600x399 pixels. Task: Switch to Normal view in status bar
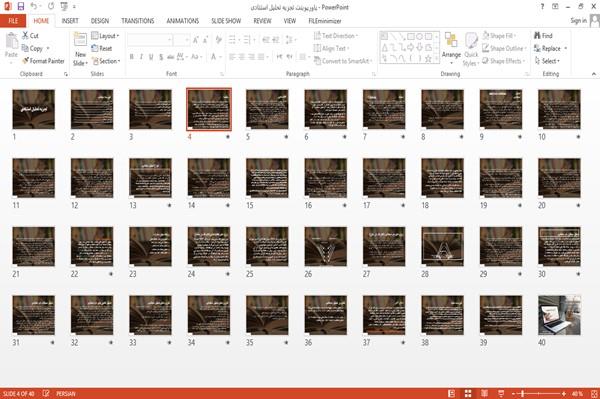[x=452, y=394]
